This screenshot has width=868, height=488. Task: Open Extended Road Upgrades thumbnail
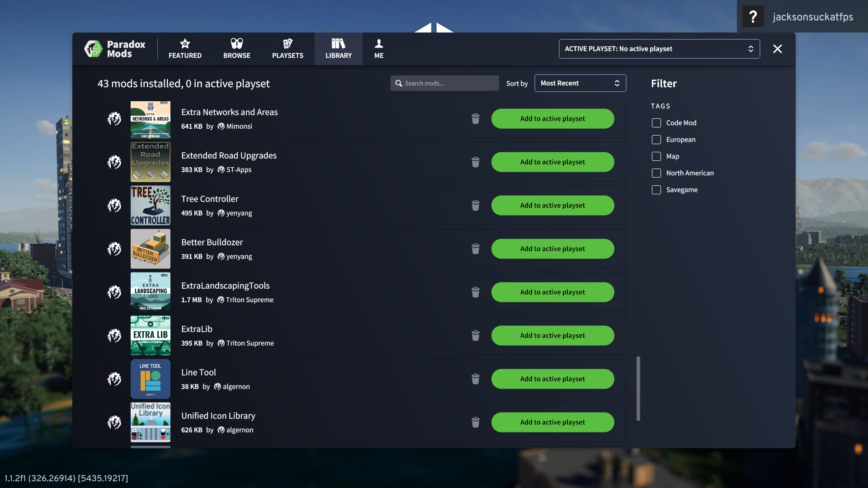[151, 162]
